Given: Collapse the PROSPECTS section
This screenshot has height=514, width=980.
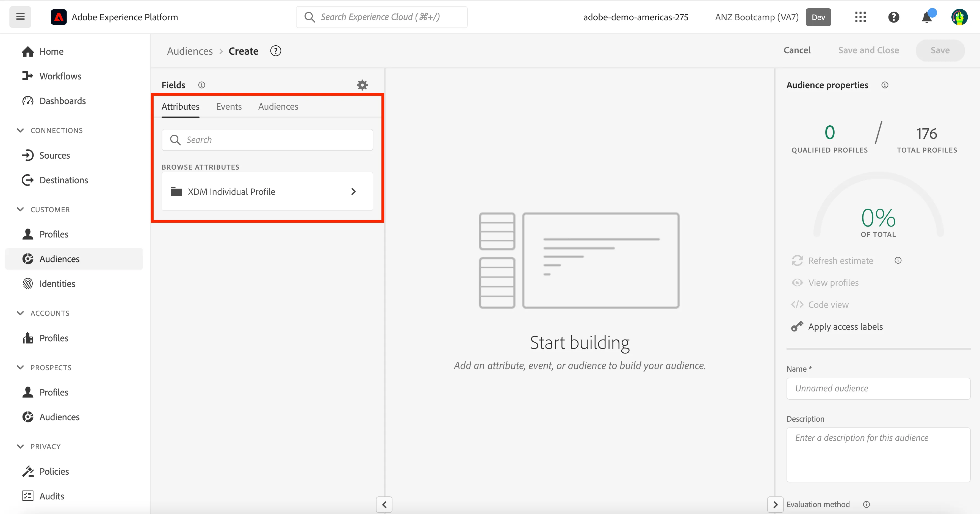Looking at the screenshot, I should pyautogui.click(x=21, y=367).
